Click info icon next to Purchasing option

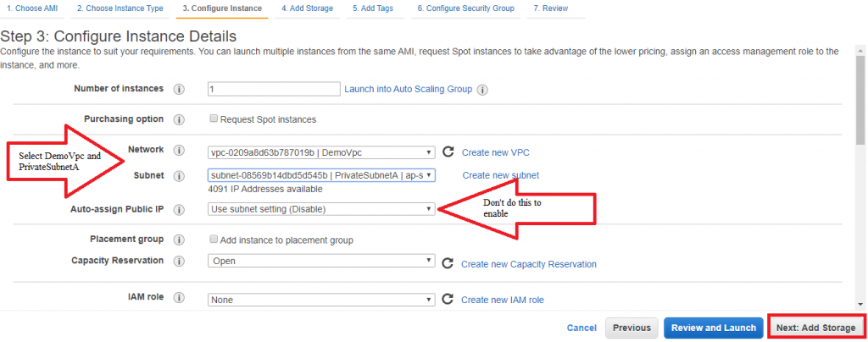pyautogui.click(x=179, y=120)
